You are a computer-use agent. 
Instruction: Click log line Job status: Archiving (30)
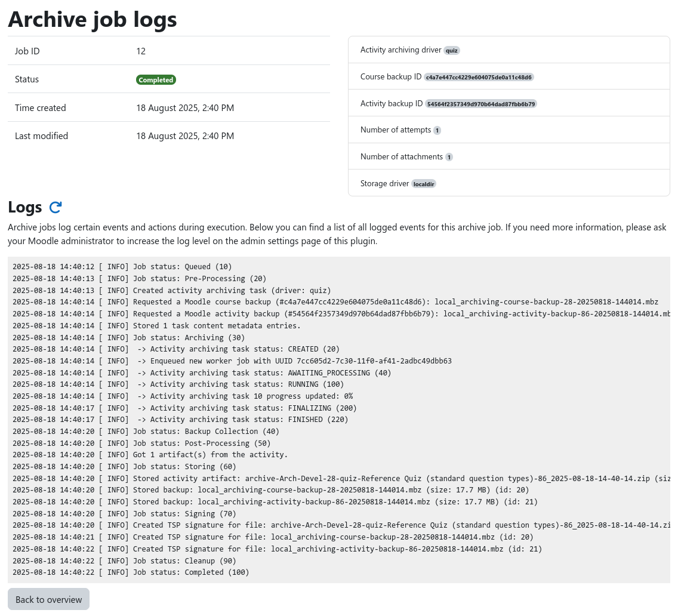[x=128, y=337]
